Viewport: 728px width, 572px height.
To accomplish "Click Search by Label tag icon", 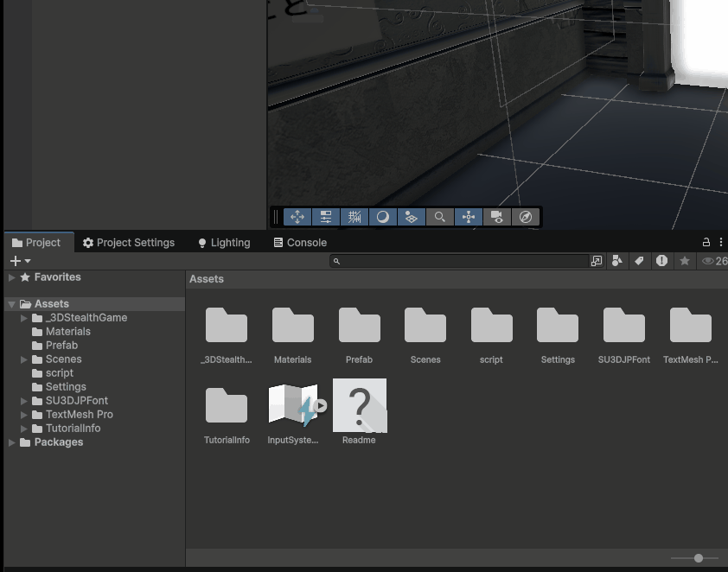I will [x=639, y=261].
